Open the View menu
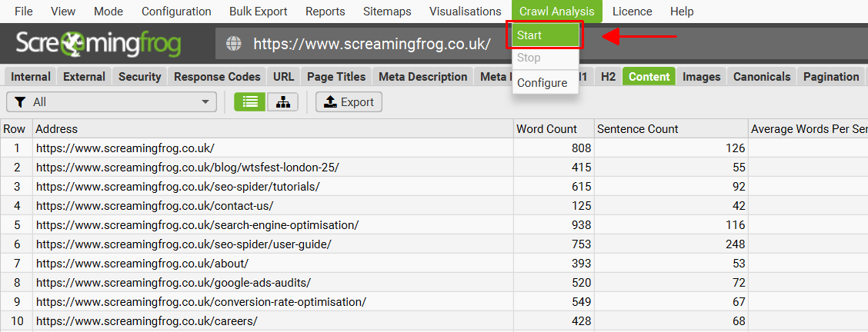868x332 pixels. 63,11
